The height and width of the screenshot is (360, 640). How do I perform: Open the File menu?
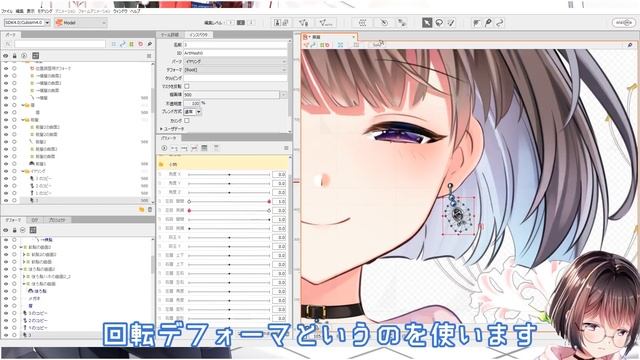click(x=7, y=11)
